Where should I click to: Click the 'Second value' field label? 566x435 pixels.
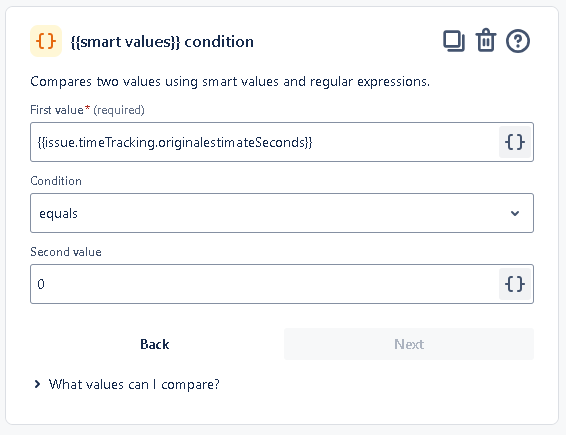pyautogui.click(x=66, y=252)
